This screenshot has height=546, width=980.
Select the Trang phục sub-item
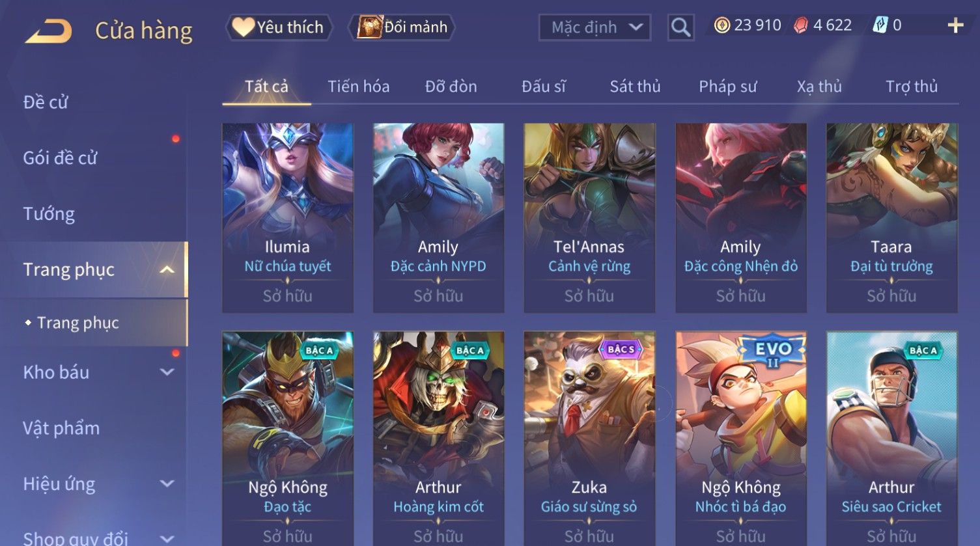[78, 323]
